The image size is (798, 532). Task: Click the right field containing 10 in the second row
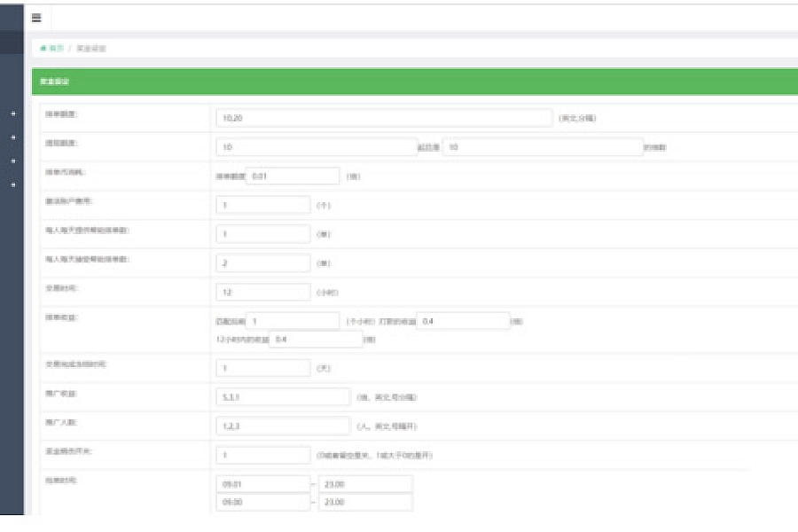pyautogui.click(x=543, y=146)
